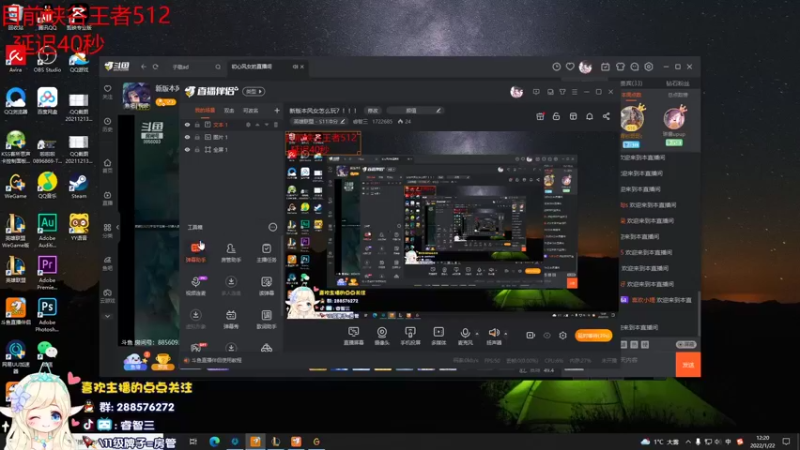
Task: Click the orange start streaming button
Action: point(593,335)
